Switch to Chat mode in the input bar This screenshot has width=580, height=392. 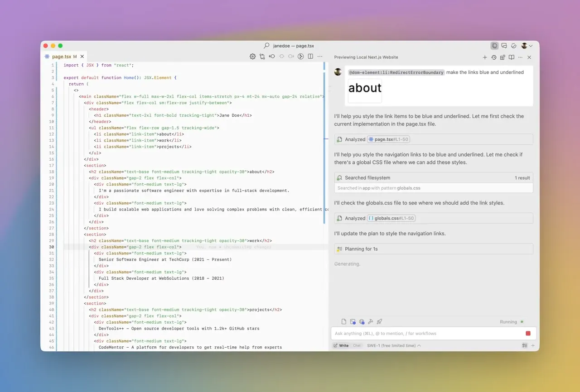tap(357, 345)
